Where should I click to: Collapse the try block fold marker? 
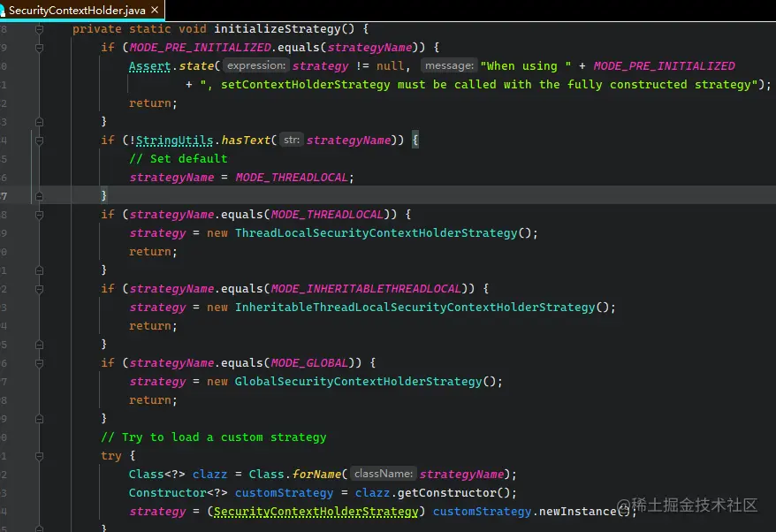coord(39,456)
